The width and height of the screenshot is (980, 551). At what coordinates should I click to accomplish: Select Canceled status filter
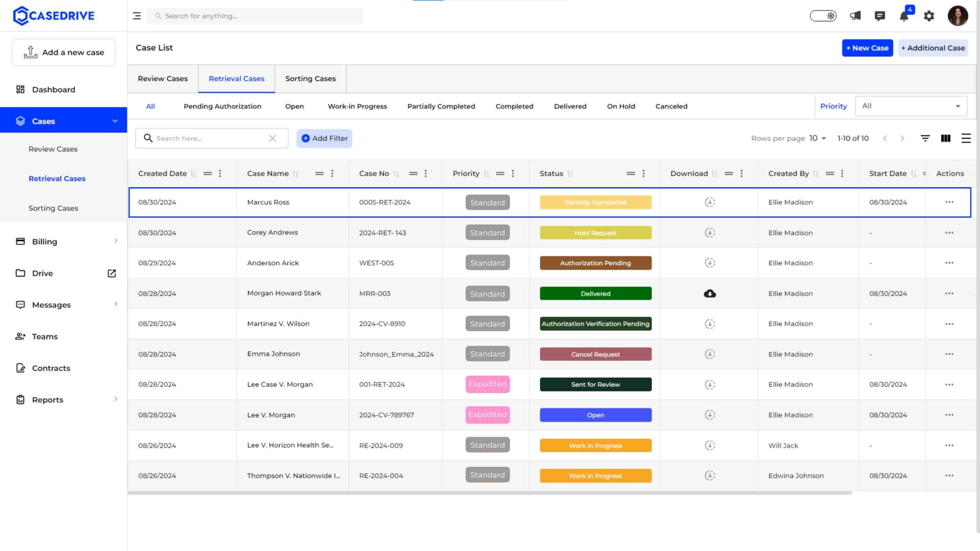pos(671,106)
